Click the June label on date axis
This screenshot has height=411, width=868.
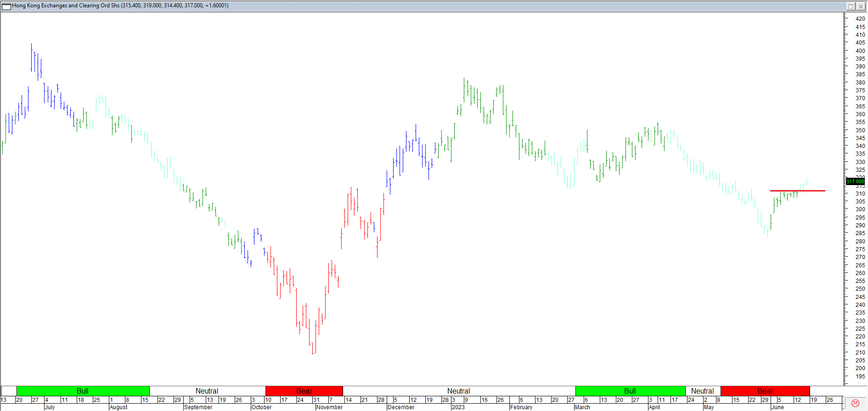[778, 407]
